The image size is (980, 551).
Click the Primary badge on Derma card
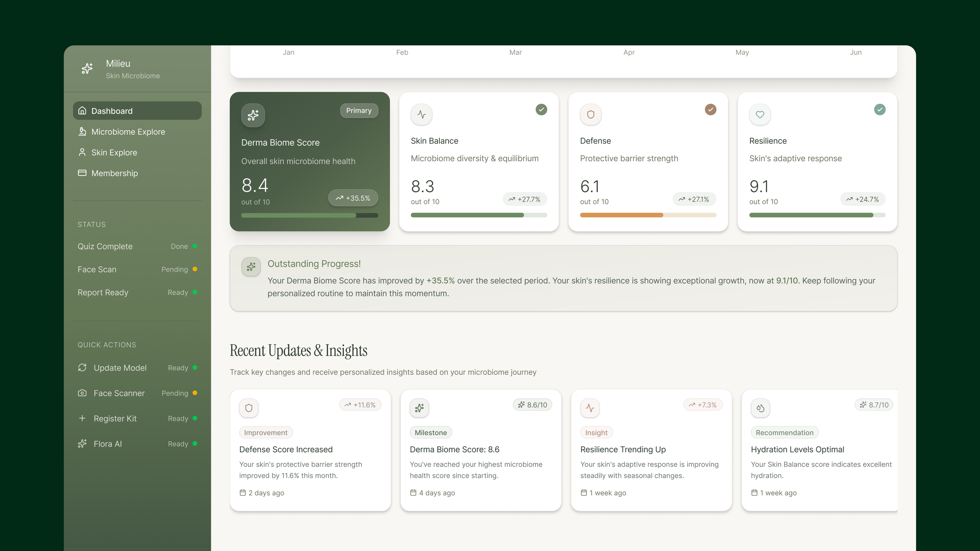point(359,111)
